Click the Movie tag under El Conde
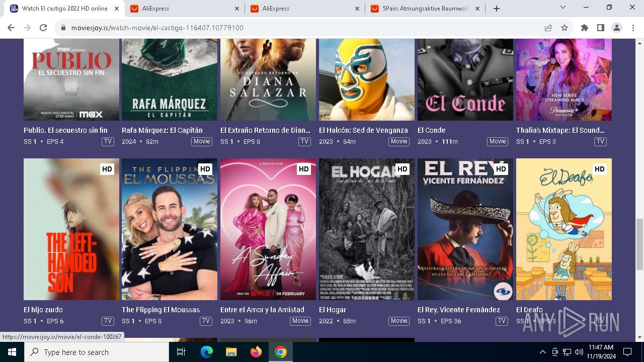Image resolution: width=644 pixels, height=362 pixels. tap(498, 141)
